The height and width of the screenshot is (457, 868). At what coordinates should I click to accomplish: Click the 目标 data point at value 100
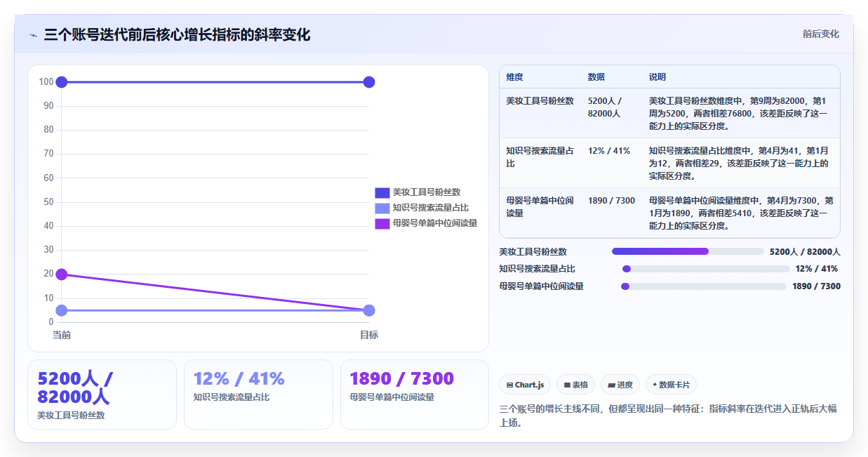369,82
